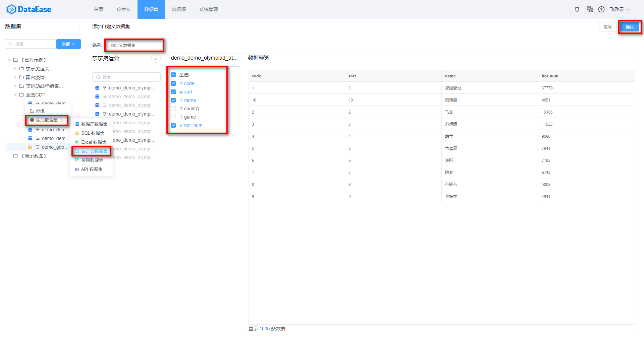
Task: Click folder icon of 国内疫情
Action: 21,77
